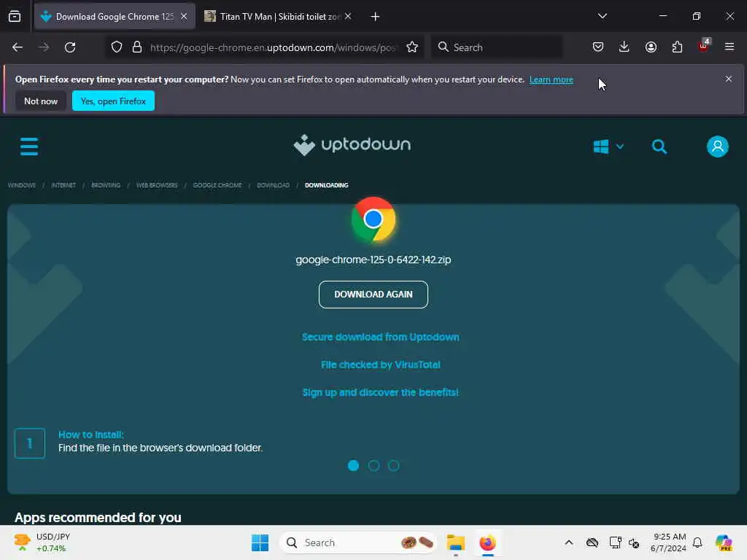
Task: Open Firefox downloads panel
Action: click(x=624, y=47)
